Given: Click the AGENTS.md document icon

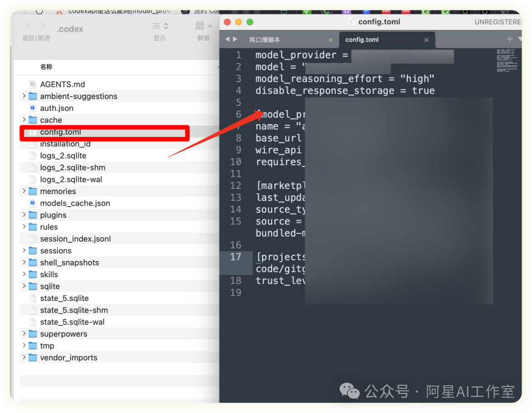Looking at the screenshot, I should (x=33, y=84).
